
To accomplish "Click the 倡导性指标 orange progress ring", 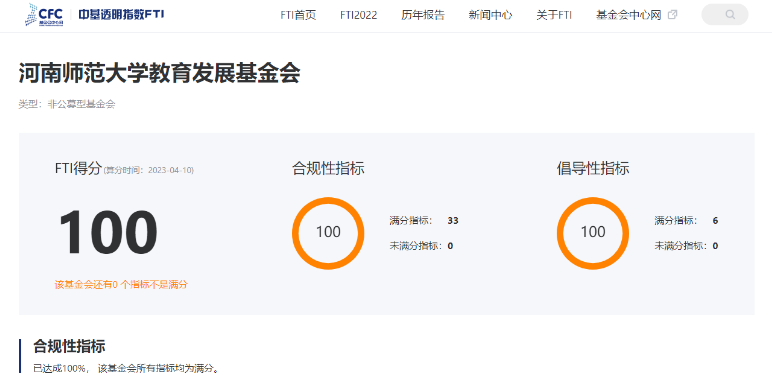I will tap(593, 233).
